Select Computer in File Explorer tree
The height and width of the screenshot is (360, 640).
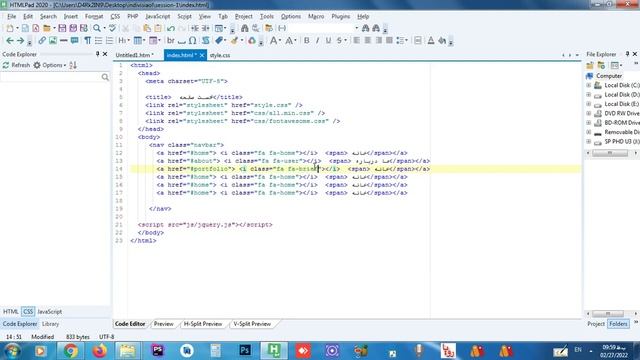[609, 76]
